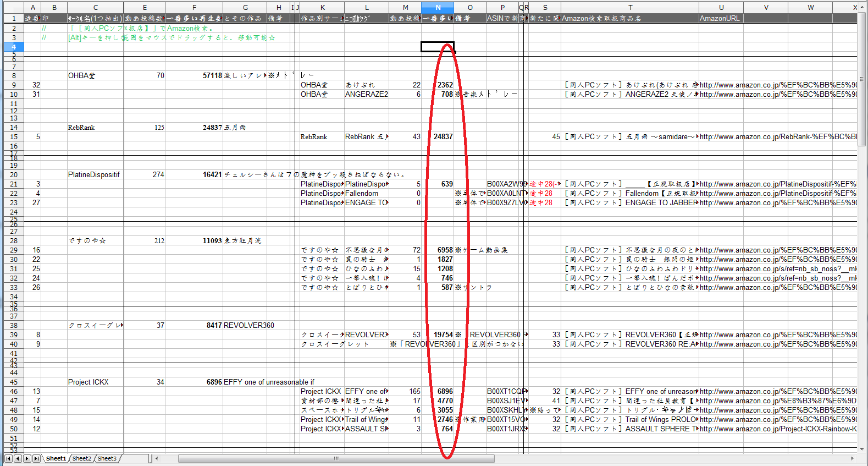Select column T by its header

[630, 8]
